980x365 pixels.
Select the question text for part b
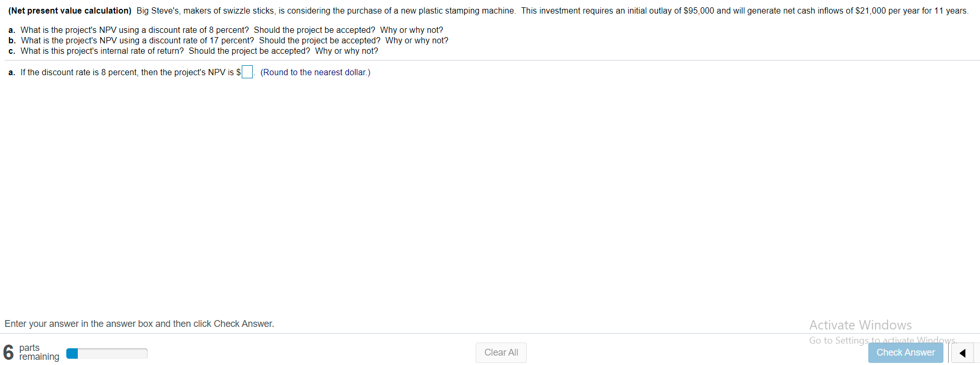(x=235, y=40)
